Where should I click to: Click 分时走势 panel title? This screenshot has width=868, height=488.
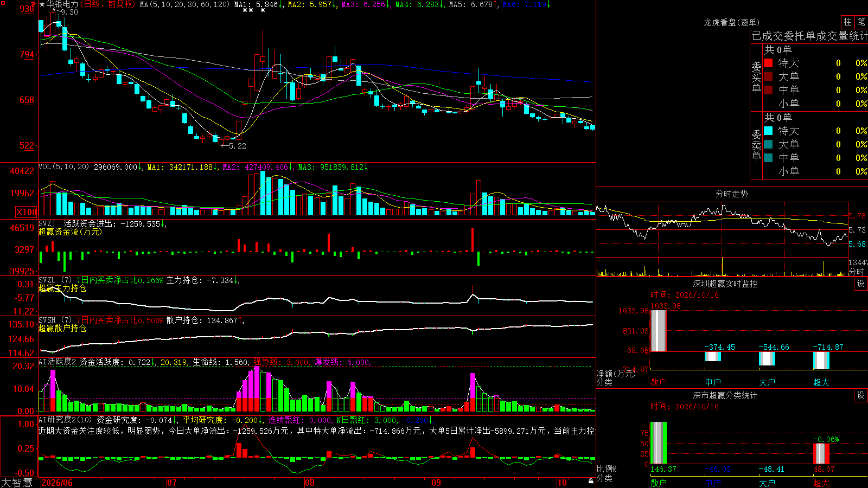click(x=731, y=194)
